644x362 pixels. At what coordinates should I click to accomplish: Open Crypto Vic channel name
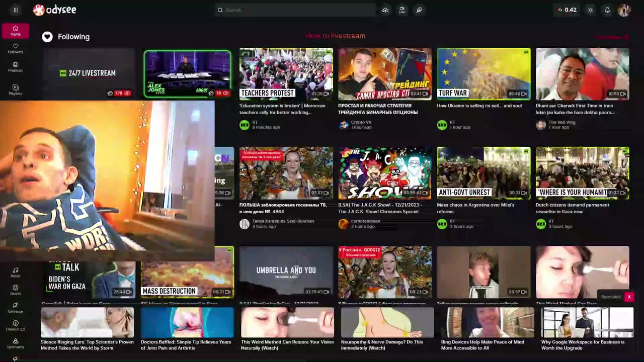click(361, 122)
